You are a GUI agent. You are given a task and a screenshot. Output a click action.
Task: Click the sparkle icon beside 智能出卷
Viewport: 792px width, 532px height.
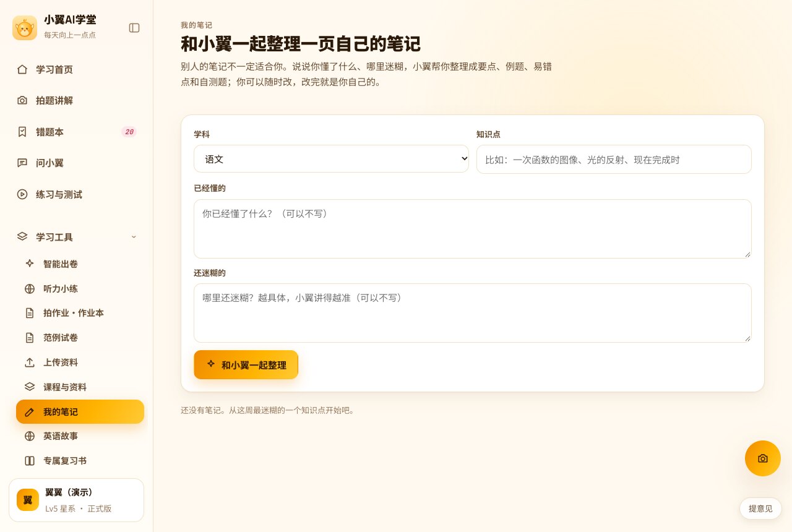(x=30, y=264)
